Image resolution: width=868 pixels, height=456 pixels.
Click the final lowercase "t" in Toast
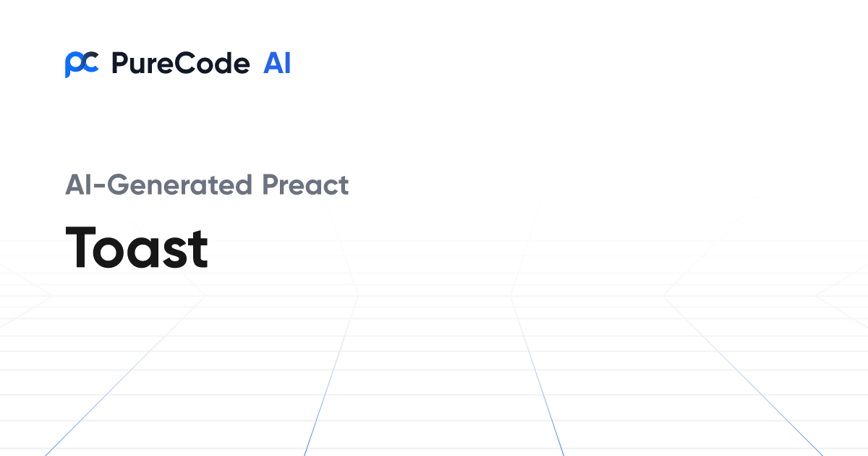click(198, 248)
